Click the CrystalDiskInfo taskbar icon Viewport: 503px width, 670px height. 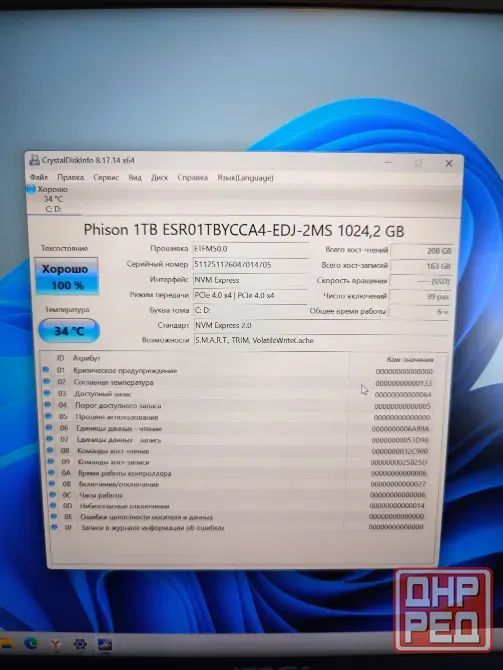pos(105,644)
